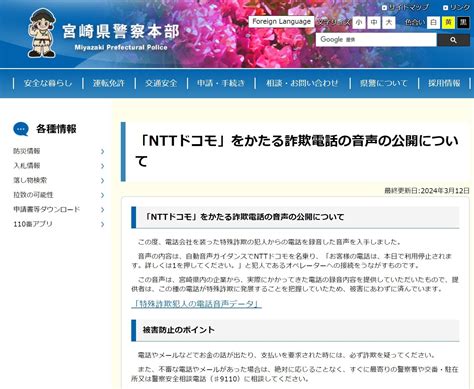474x389 pixels.
Task: Set text size to medium (中)
Action: coord(374,22)
